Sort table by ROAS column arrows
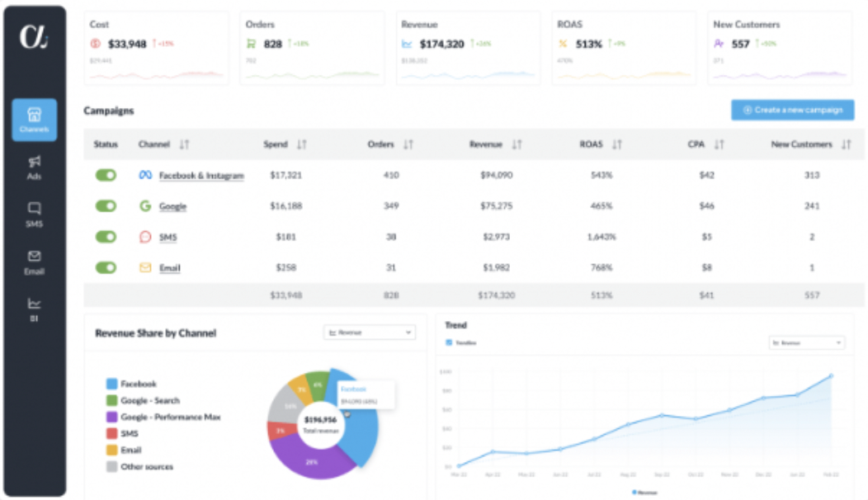This screenshot has height=500, width=868. pyautogui.click(x=617, y=144)
